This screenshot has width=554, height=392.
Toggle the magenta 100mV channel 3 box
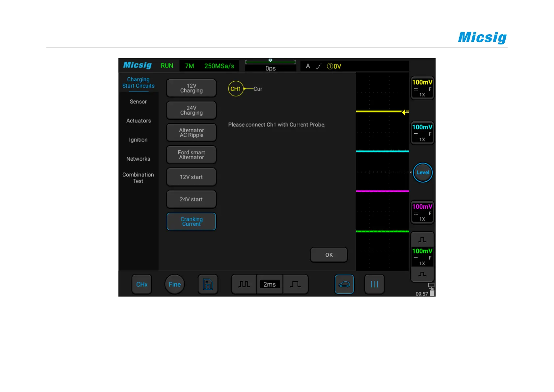click(x=422, y=212)
